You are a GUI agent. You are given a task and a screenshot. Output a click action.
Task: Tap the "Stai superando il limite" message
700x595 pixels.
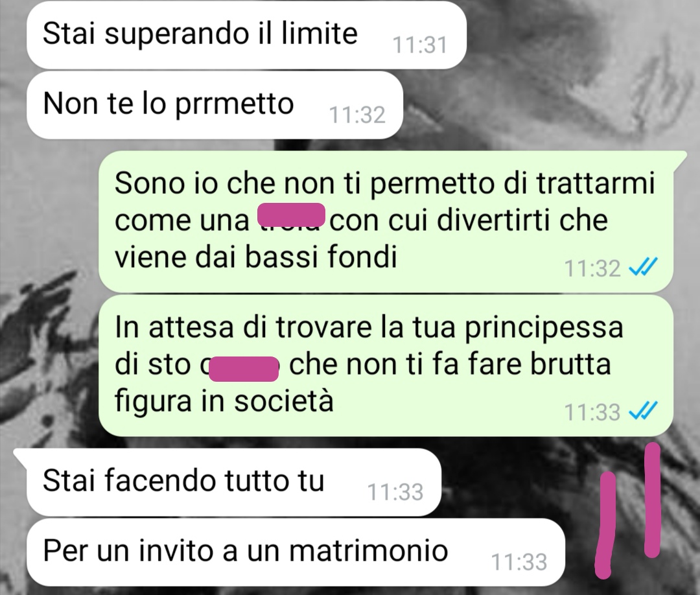tap(246, 36)
